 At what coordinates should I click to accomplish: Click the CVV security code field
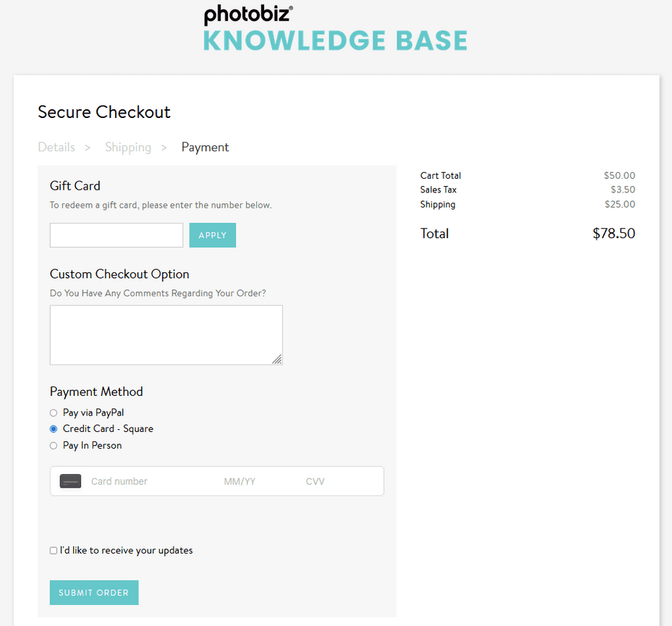coord(315,481)
